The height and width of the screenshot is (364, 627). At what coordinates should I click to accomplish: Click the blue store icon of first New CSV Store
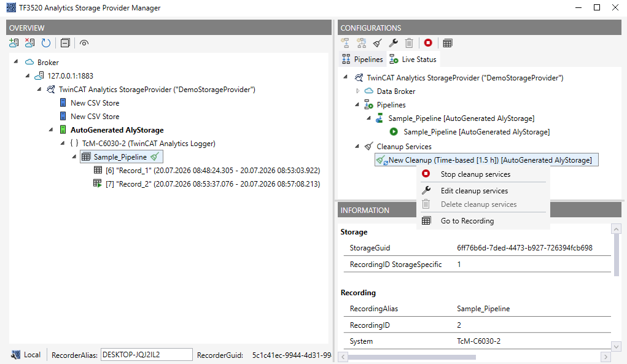point(63,103)
